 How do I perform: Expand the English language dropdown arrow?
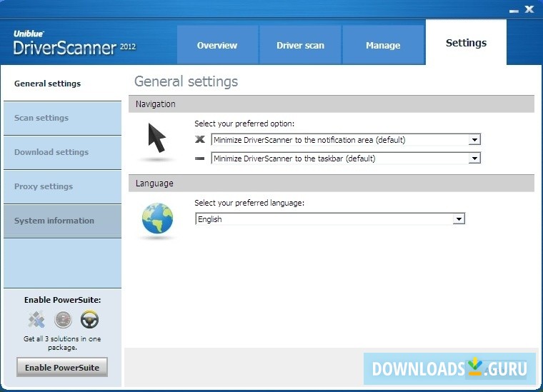tap(459, 219)
